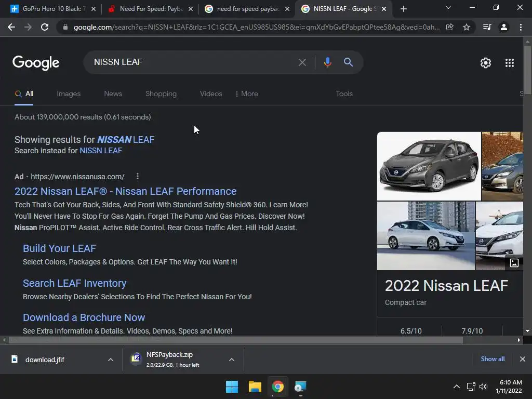This screenshot has width=532, height=399.
Task: Open File Explorer from taskbar
Action: pyautogui.click(x=255, y=387)
